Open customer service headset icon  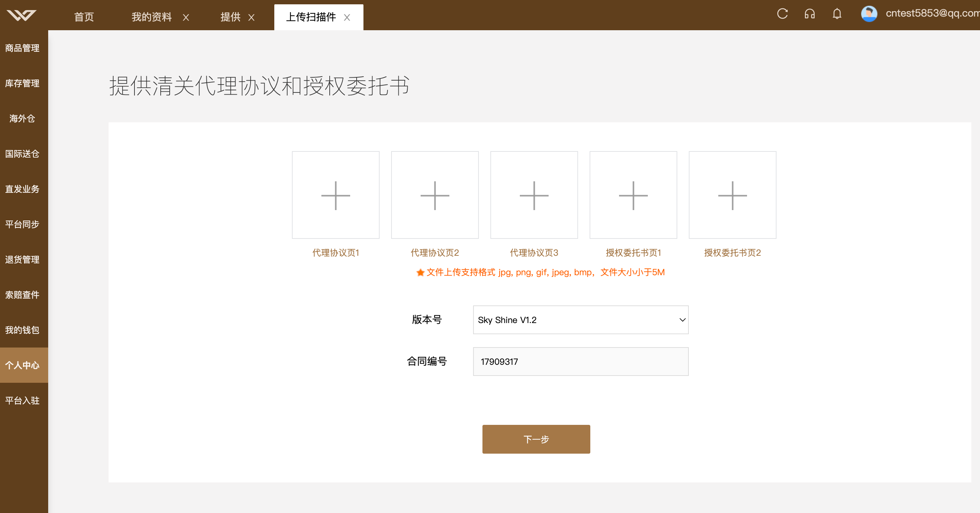click(810, 14)
